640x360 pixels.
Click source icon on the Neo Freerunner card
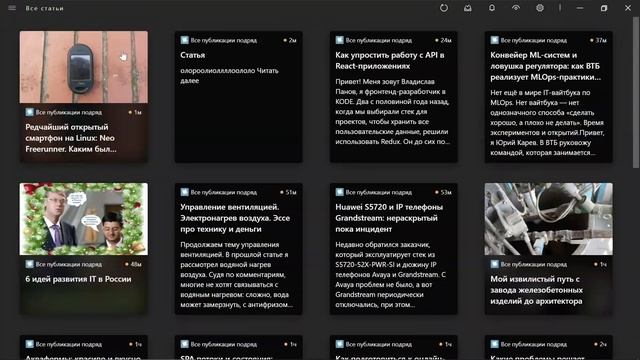(29, 112)
